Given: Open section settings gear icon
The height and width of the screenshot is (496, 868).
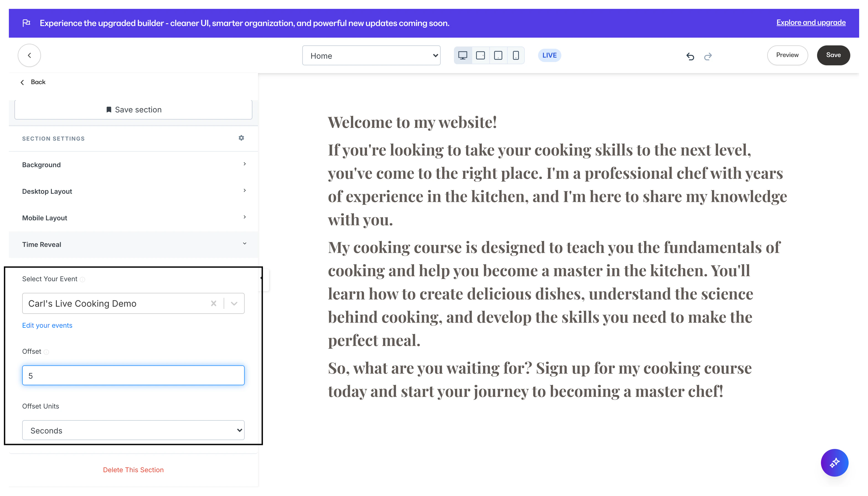Looking at the screenshot, I should [x=241, y=138].
